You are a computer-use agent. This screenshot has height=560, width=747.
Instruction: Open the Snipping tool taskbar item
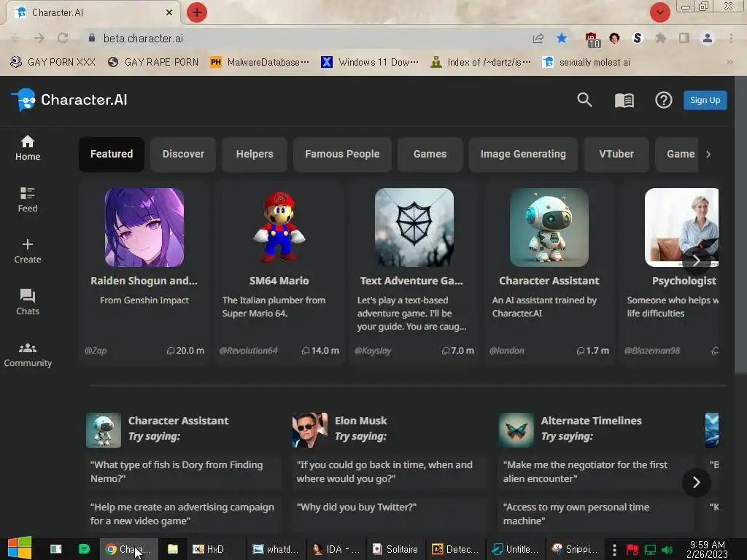(575, 549)
